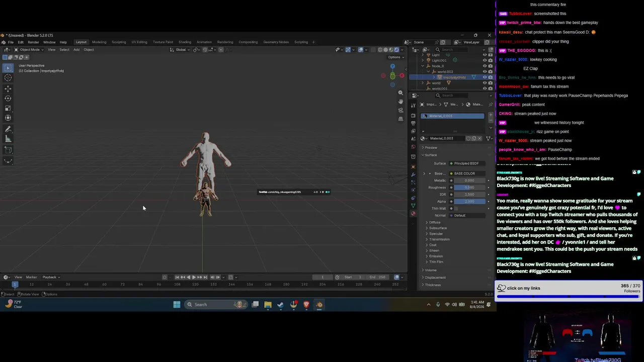The width and height of the screenshot is (644, 362).
Task: Select material preview viewport shading
Action: [391, 50]
